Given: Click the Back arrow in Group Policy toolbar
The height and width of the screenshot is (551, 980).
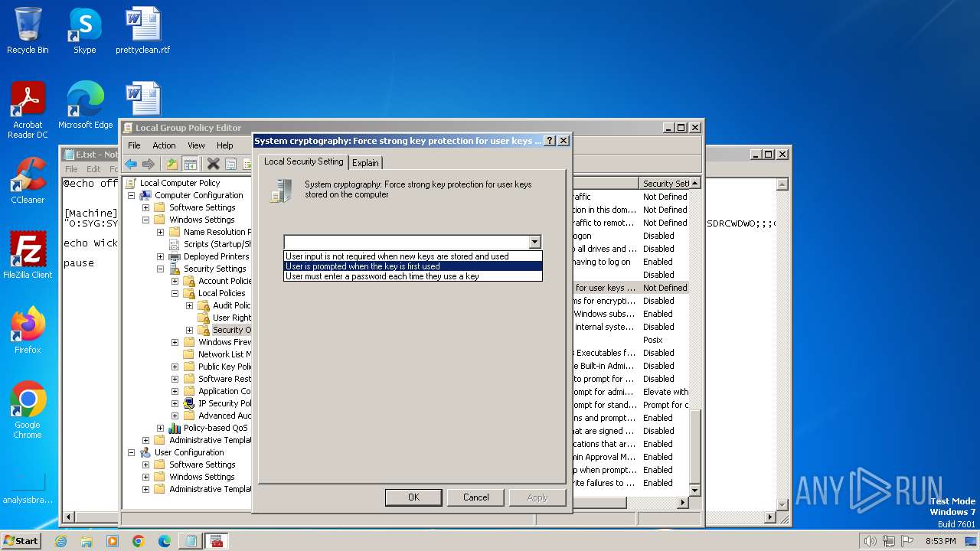Looking at the screenshot, I should click(131, 164).
